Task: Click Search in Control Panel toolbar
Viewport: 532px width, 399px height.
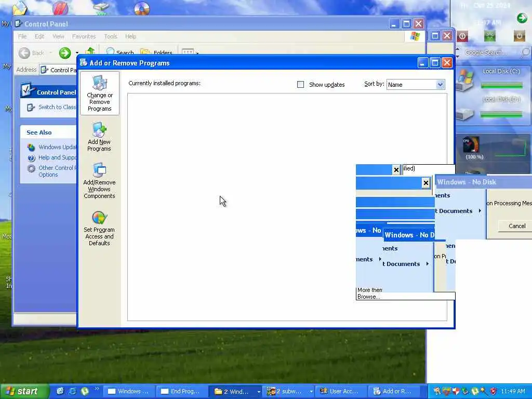Action: click(x=120, y=52)
